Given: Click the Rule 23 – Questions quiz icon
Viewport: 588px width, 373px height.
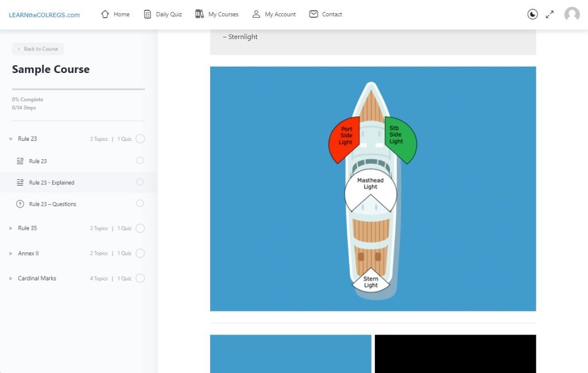Looking at the screenshot, I should [20, 204].
